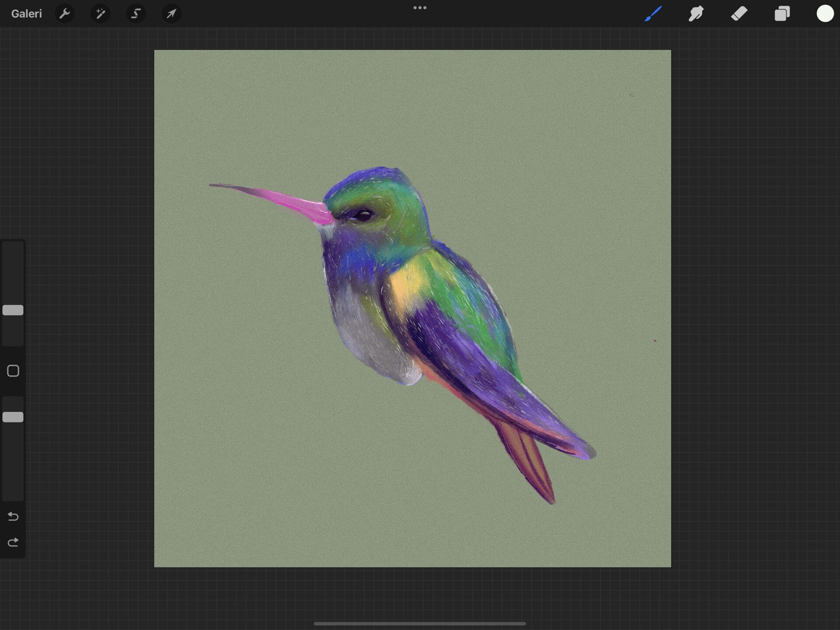Select the Transform arrow tool
This screenshot has height=630, width=840.
click(x=171, y=13)
